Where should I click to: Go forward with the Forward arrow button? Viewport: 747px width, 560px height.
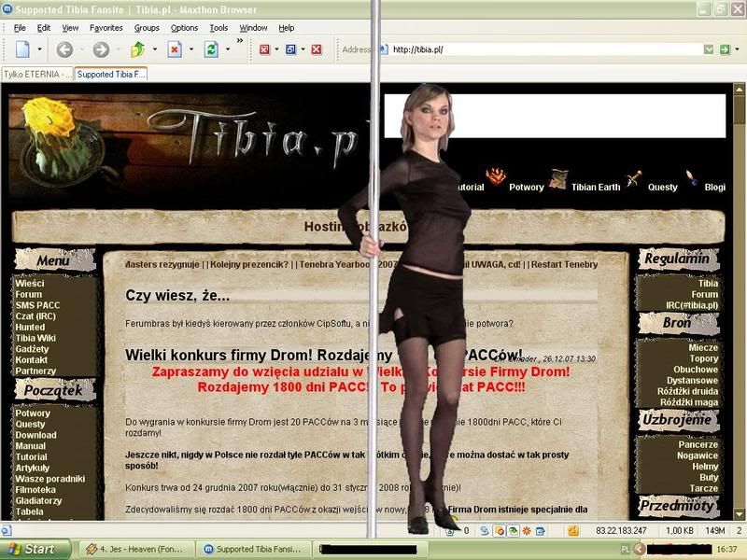click(101, 49)
